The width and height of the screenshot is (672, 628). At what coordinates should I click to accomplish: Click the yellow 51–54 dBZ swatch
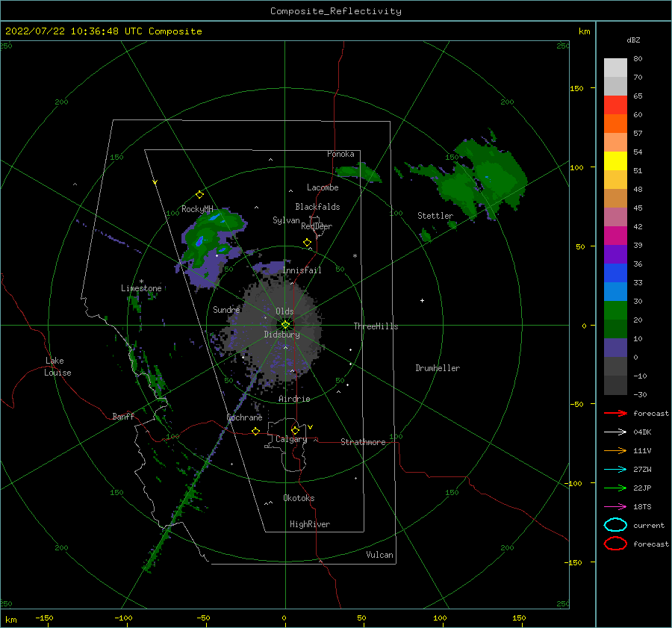coord(615,161)
